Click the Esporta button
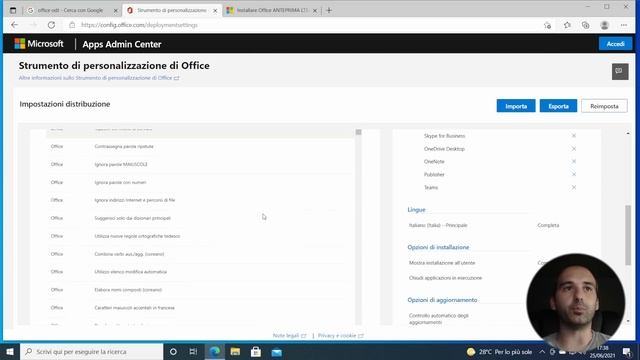This screenshot has width=640, height=360. [x=558, y=106]
